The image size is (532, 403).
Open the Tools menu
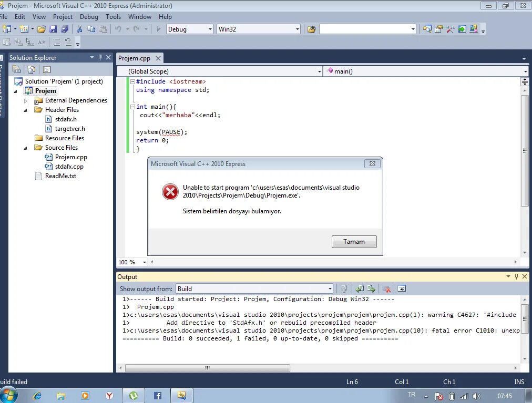113,17
